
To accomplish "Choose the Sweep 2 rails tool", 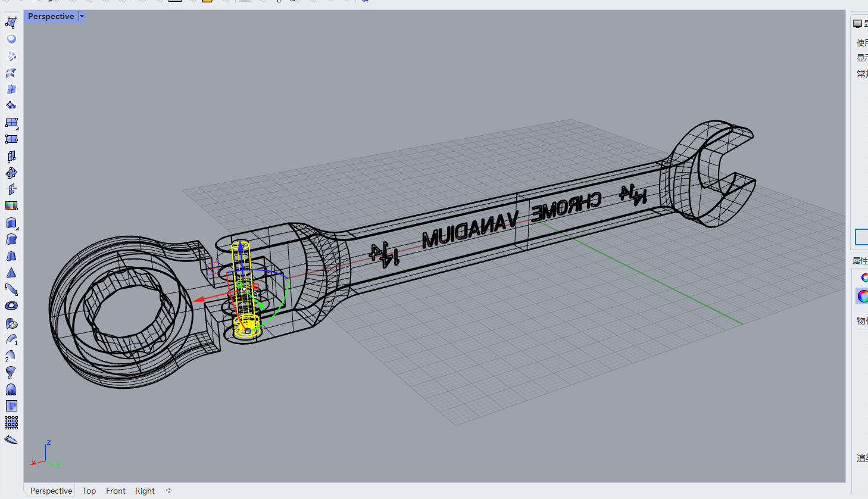I will (x=11, y=355).
